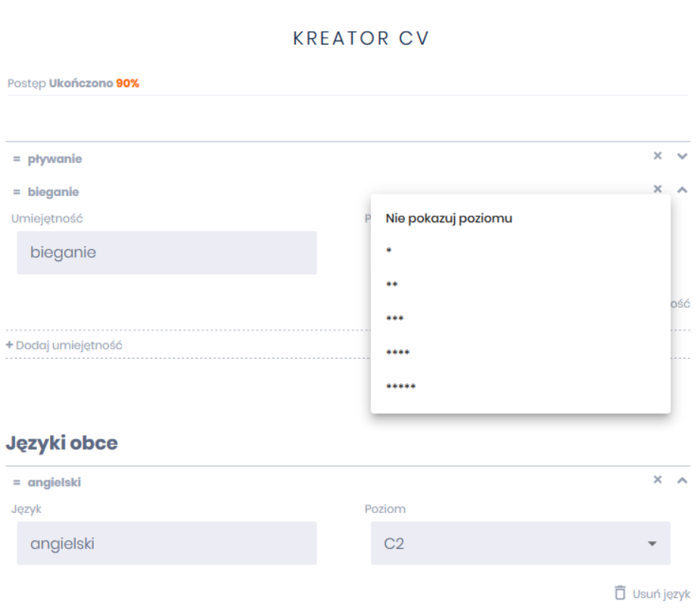Select the one-star level option
Viewport: 700px width, 616px height.
[389, 251]
